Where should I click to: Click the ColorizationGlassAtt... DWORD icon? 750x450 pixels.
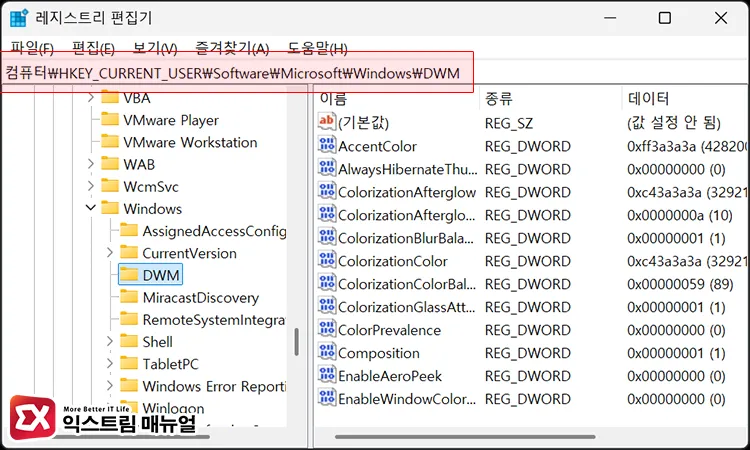coord(327,306)
